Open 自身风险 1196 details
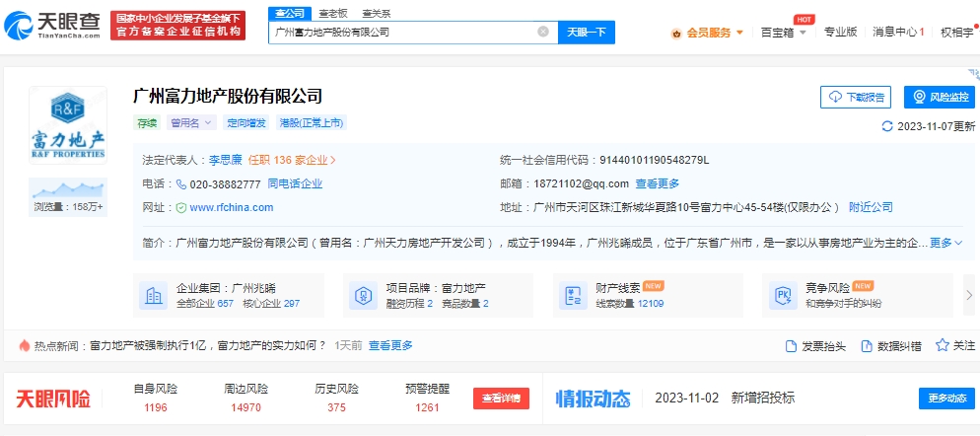The image size is (980, 436). (x=156, y=399)
